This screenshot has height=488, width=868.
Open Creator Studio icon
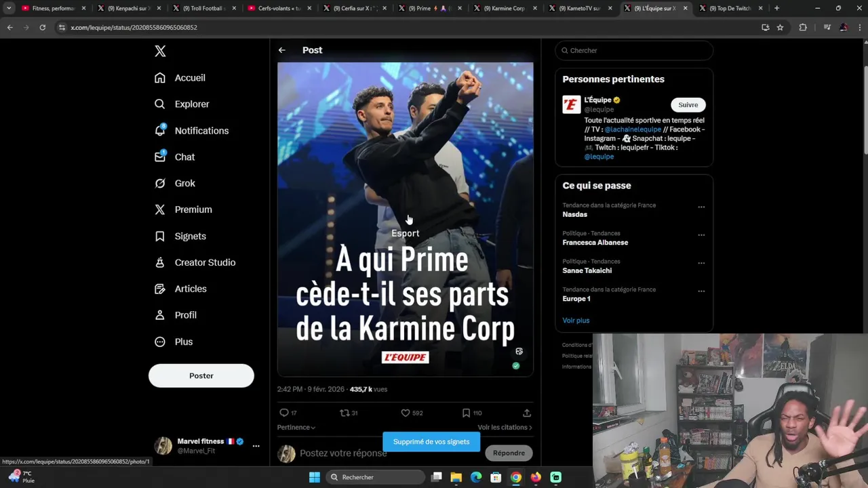[160, 262]
